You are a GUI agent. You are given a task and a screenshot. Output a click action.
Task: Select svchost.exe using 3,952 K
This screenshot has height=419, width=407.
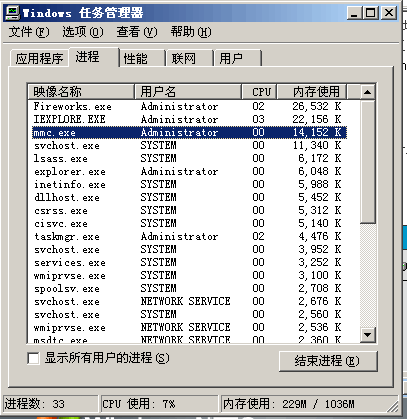point(189,249)
